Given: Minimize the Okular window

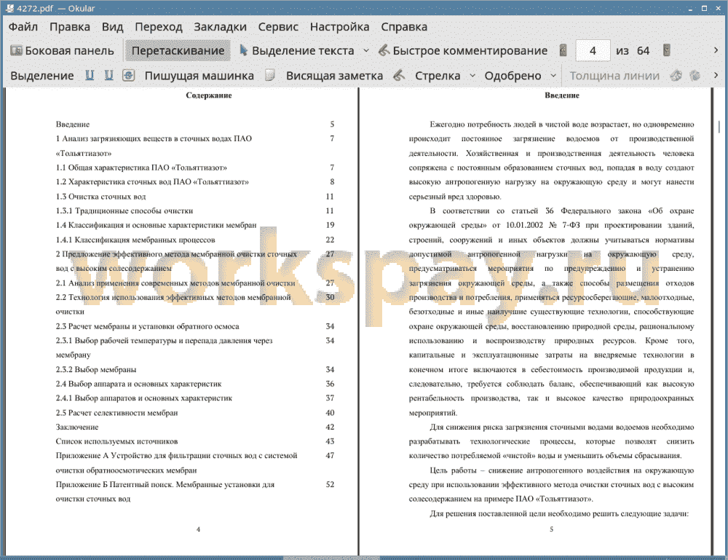Looking at the screenshot, I should click(690, 8).
